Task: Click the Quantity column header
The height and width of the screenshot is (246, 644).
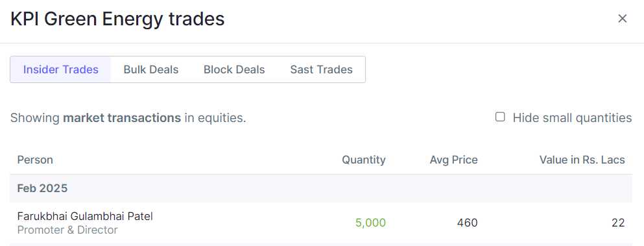Action: [363, 160]
